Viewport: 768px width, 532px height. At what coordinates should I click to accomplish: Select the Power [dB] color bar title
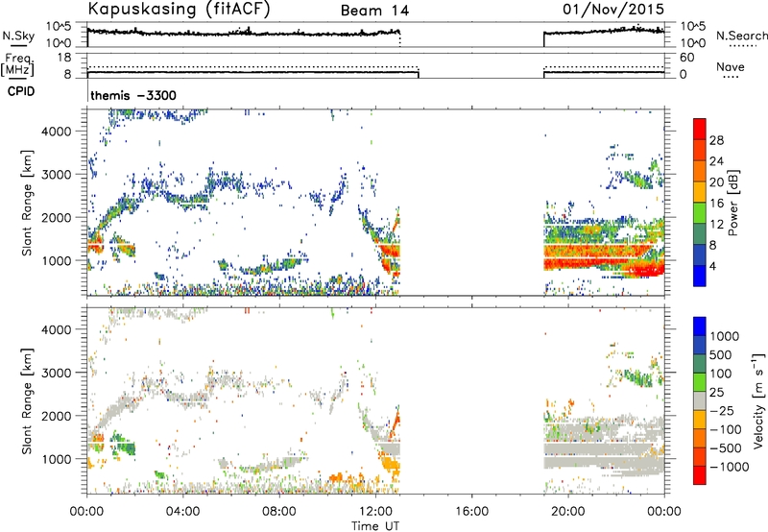click(x=732, y=203)
